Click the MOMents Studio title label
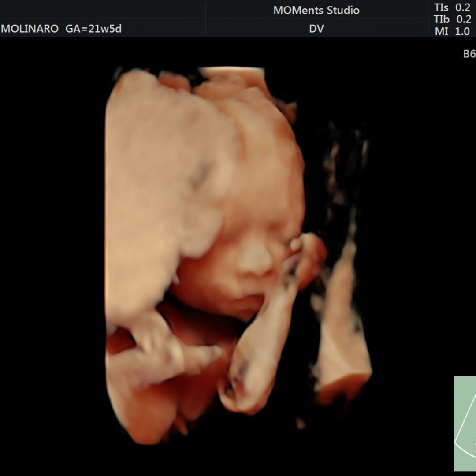Screen dimensions: 476x476 316,10
